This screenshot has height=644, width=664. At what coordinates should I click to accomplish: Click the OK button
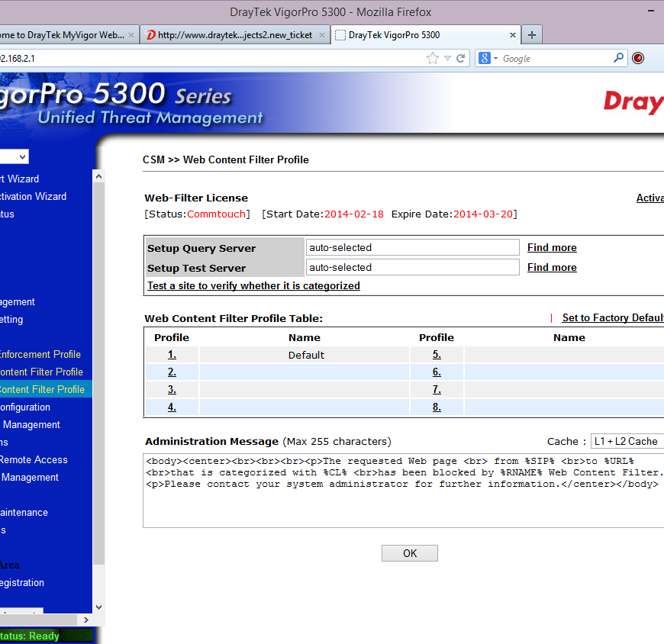[410, 553]
